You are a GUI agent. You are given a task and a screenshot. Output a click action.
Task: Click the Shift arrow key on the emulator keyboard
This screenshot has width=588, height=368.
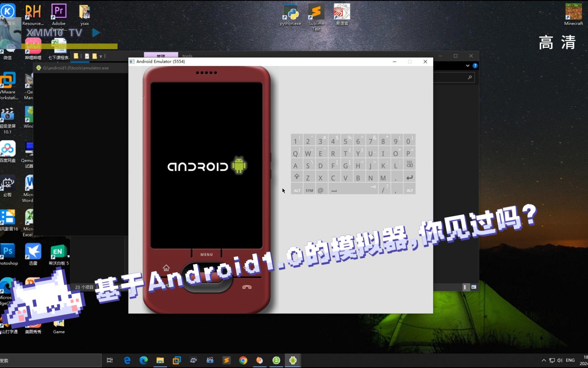pyautogui.click(x=297, y=177)
